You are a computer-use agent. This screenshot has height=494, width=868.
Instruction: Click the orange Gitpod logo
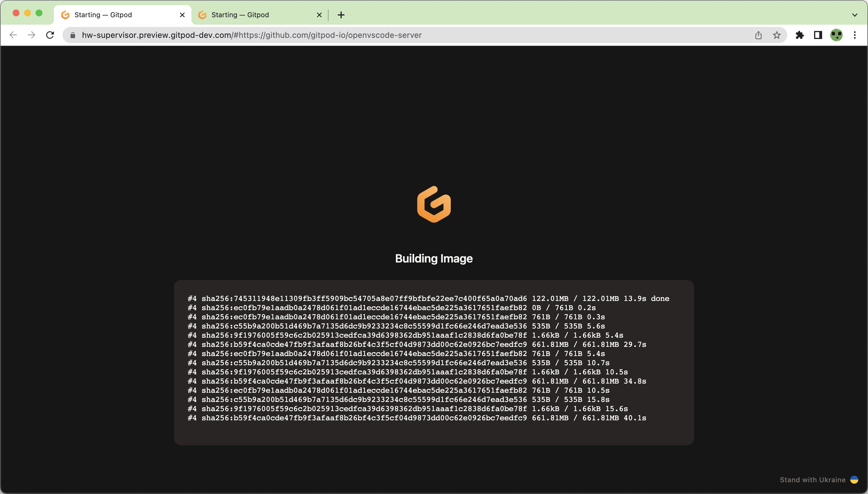(434, 204)
